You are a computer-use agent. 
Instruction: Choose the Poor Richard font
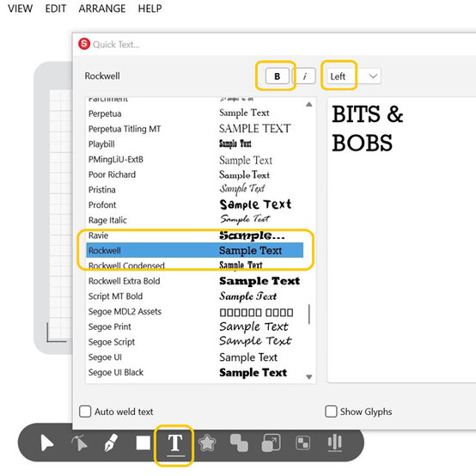tap(194, 174)
